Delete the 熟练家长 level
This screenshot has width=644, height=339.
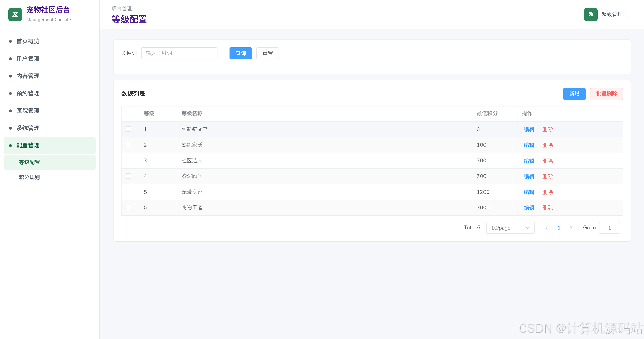tap(548, 145)
